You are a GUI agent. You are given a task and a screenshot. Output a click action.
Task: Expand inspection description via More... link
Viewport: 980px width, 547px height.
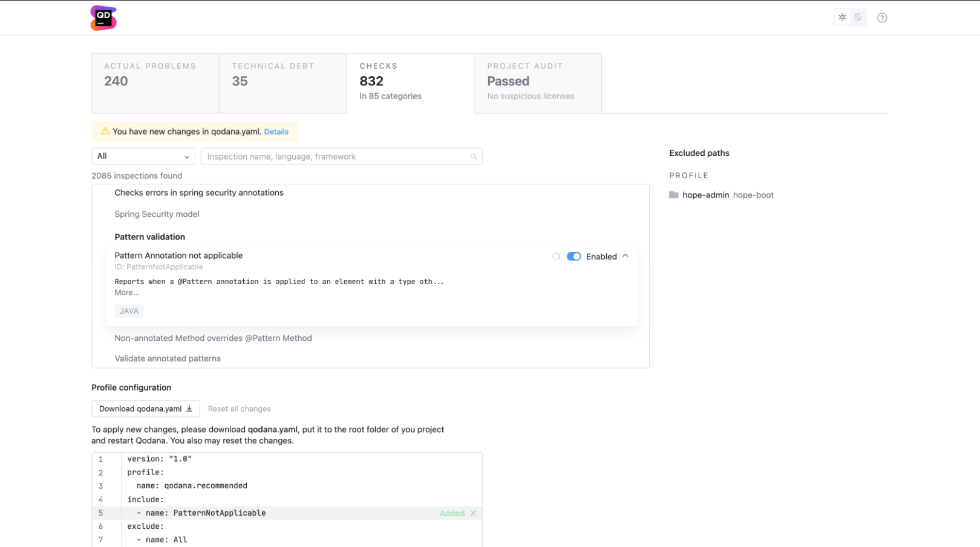tap(126, 292)
